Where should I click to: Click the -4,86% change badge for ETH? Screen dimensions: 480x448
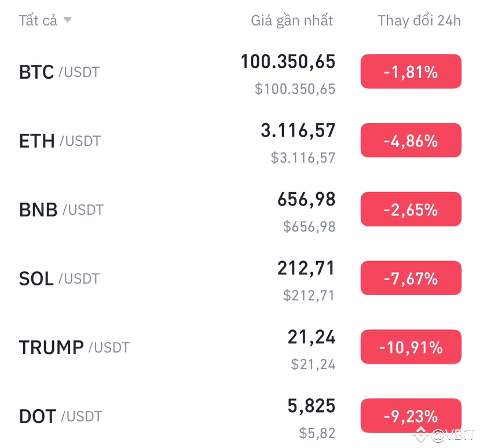click(x=411, y=139)
